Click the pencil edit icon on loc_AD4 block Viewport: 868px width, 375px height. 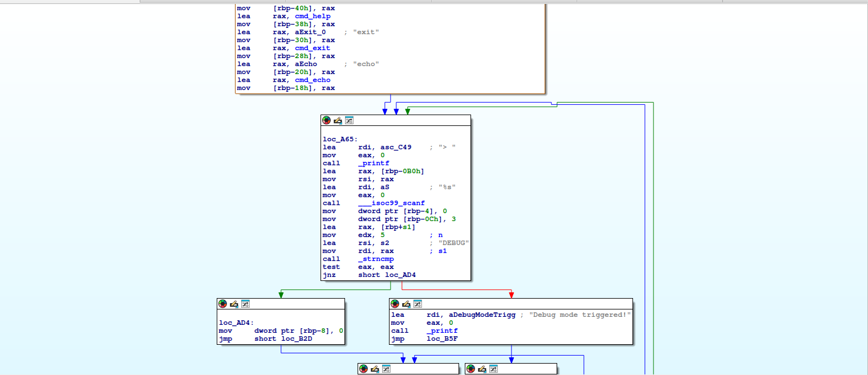234,304
